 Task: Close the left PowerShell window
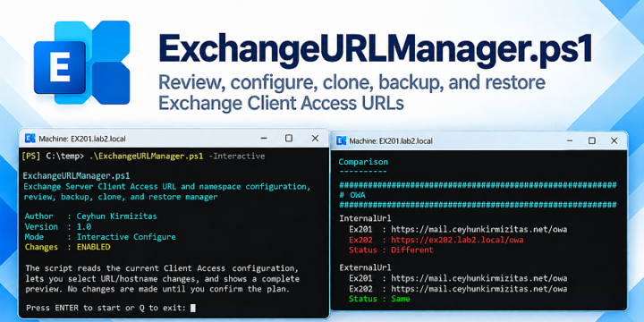pos(315,139)
